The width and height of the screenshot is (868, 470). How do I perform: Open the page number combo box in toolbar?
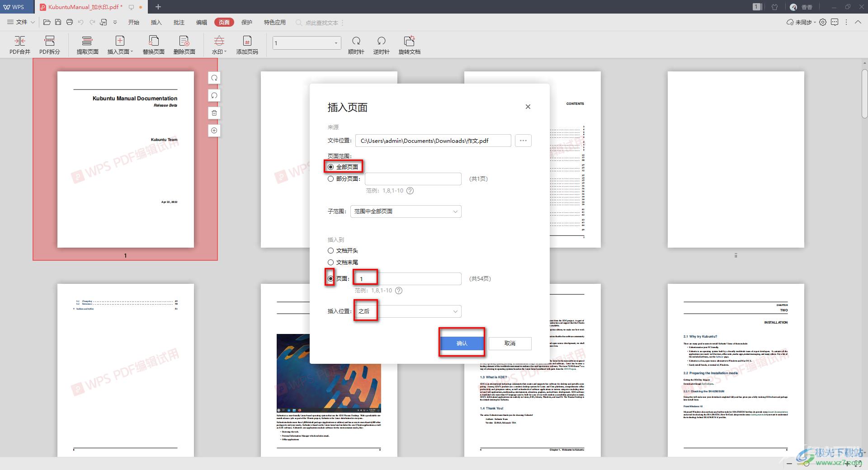pyautogui.click(x=307, y=43)
